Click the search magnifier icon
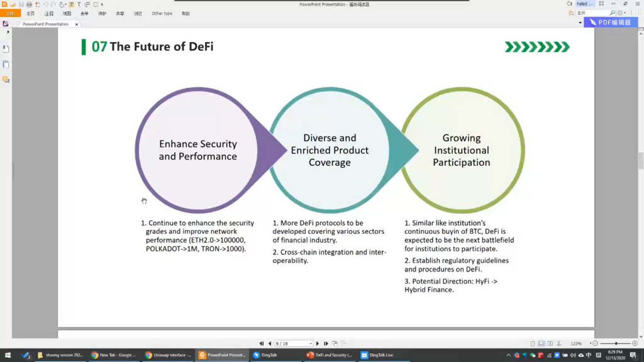 612,13
